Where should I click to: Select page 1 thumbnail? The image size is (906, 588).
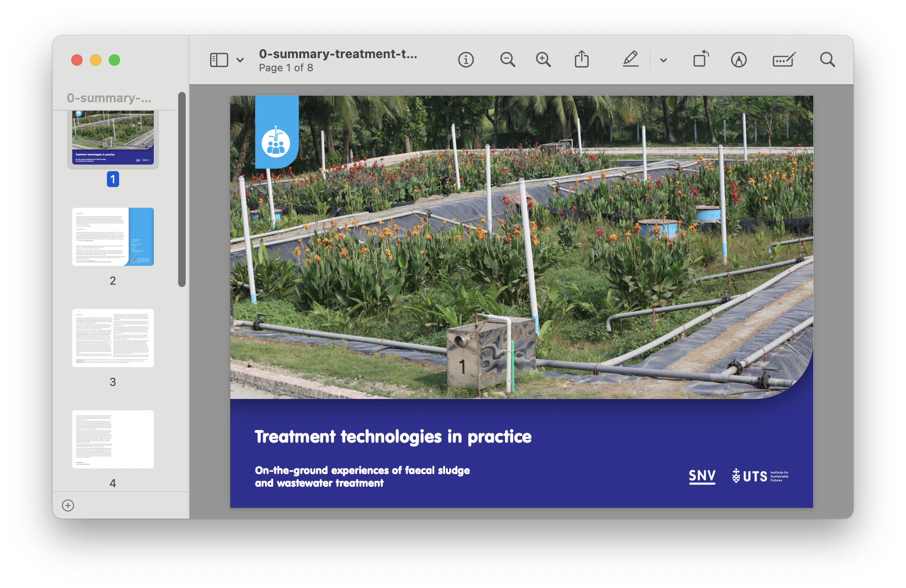(x=113, y=138)
